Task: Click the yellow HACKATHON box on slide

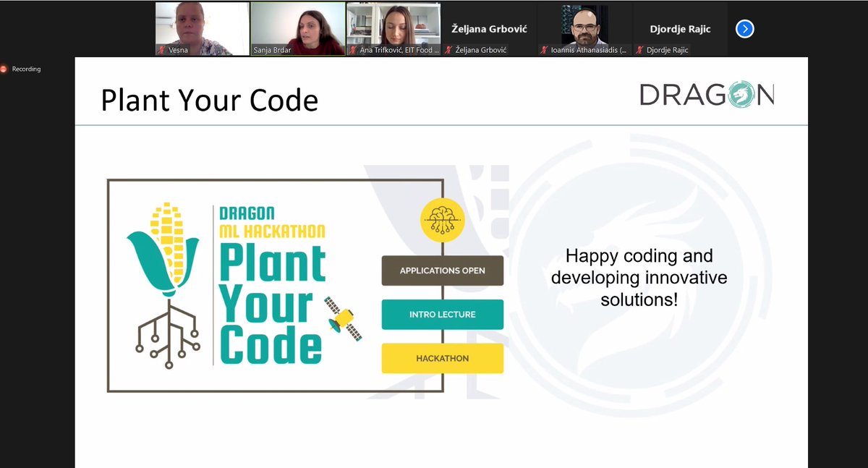Action: (442, 358)
